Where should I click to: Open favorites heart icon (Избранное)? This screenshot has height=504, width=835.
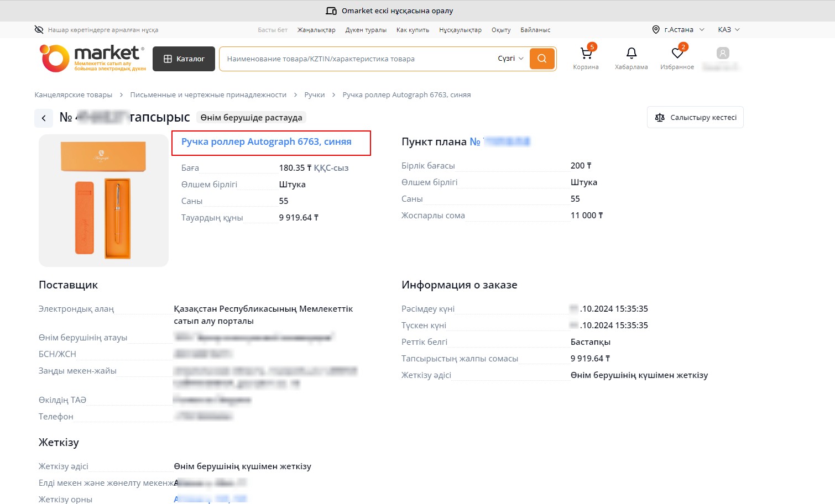click(x=677, y=54)
